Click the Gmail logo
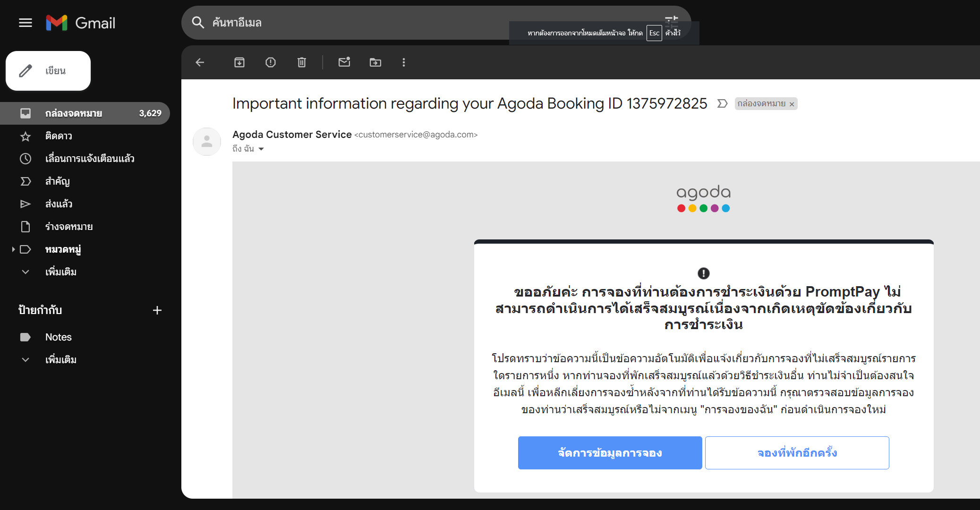The height and width of the screenshot is (510, 980). [80, 23]
